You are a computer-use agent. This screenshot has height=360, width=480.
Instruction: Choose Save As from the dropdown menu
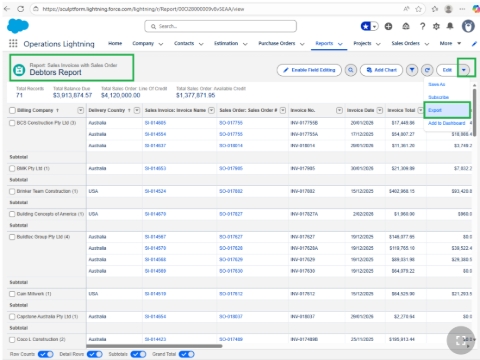437,84
